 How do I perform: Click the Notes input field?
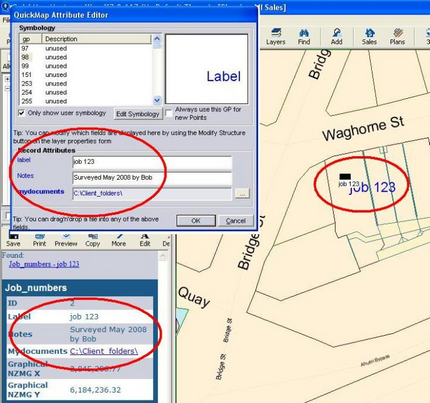(x=152, y=178)
